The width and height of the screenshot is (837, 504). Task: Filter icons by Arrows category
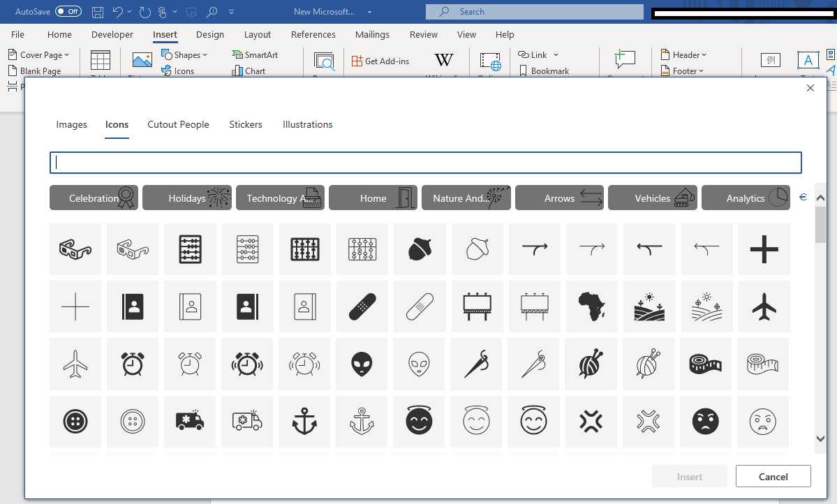click(559, 198)
